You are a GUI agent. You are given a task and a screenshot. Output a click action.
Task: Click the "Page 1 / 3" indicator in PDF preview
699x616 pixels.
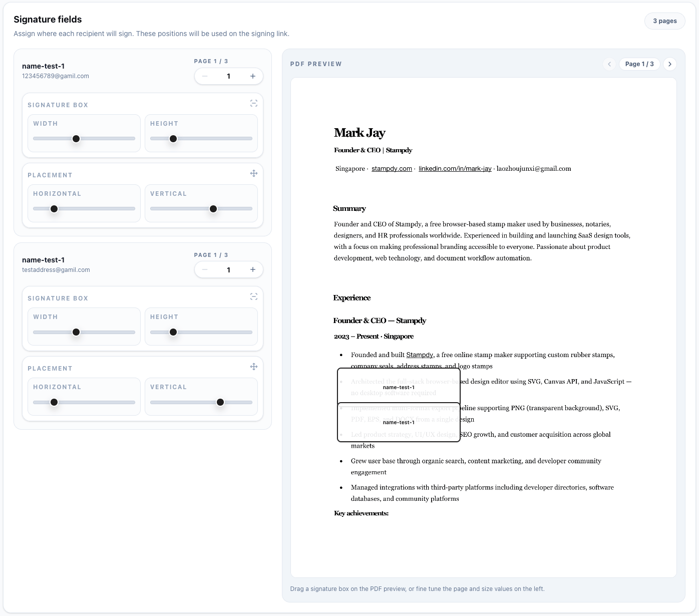pyautogui.click(x=639, y=64)
